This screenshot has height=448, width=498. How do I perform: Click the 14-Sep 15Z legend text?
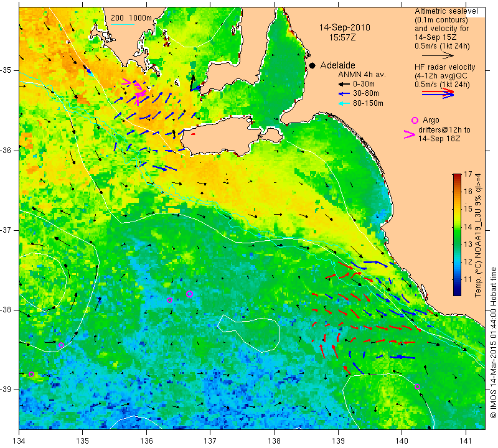click(x=436, y=37)
